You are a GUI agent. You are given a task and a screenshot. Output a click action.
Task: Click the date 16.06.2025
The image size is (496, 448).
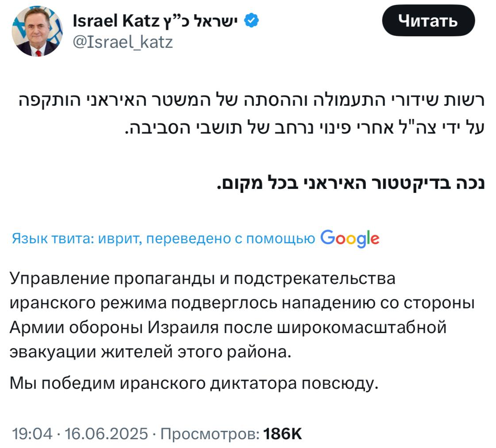coord(106,434)
